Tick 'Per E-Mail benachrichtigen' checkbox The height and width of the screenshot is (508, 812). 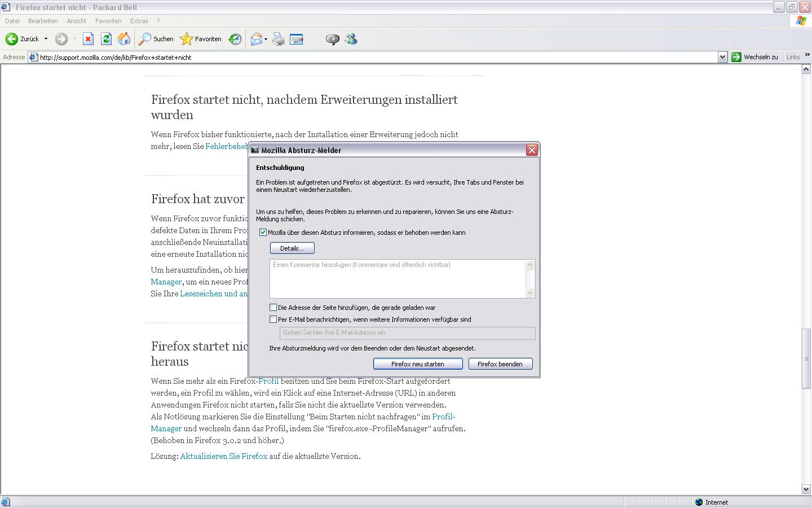click(273, 319)
